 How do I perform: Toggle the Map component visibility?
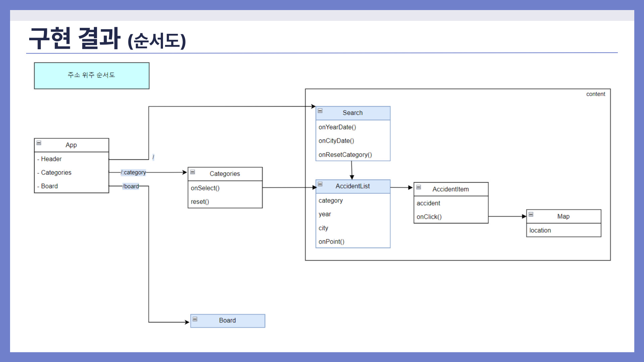[531, 214]
